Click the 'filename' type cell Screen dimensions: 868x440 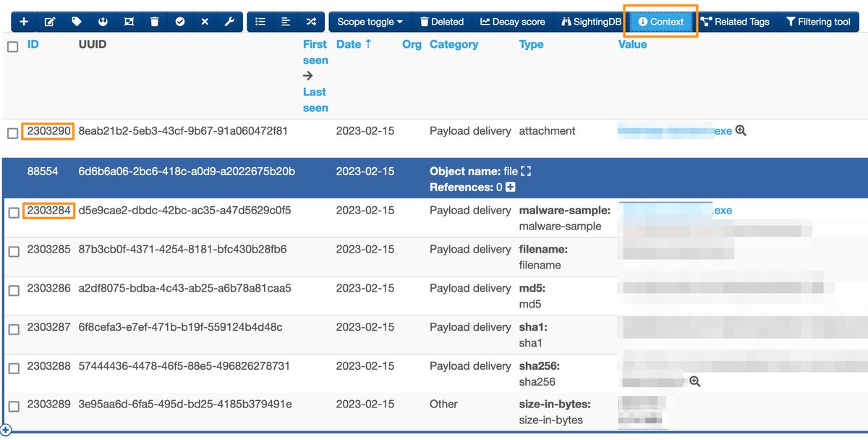pos(543,257)
